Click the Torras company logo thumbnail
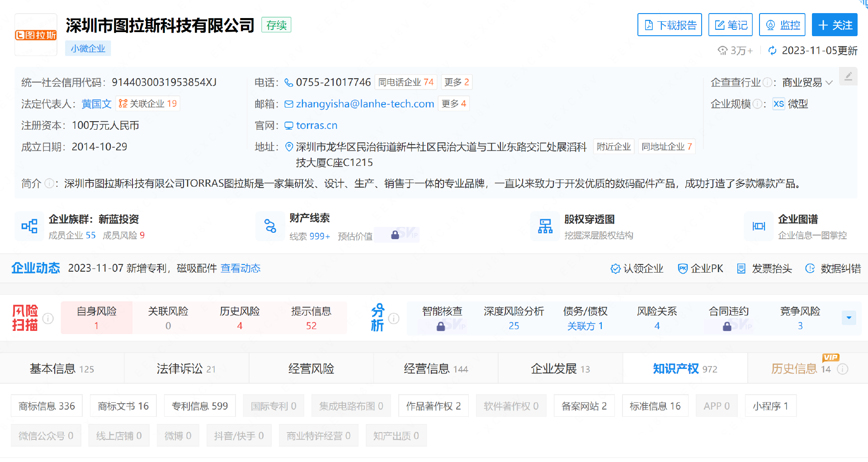Viewport: 868px width, 462px height. point(36,35)
